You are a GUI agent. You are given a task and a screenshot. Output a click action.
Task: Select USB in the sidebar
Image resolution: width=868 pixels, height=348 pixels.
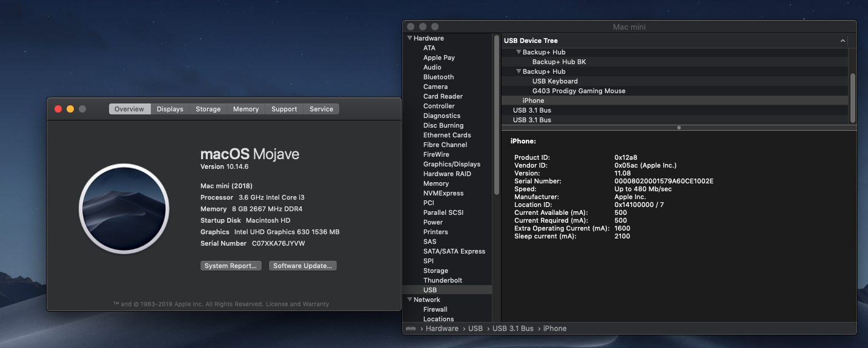click(448, 290)
